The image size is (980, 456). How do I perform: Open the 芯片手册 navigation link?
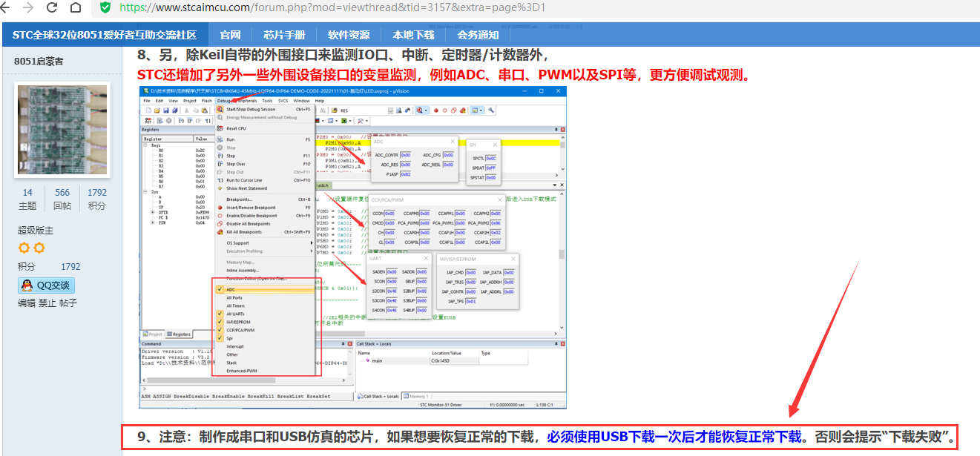pos(284,35)
